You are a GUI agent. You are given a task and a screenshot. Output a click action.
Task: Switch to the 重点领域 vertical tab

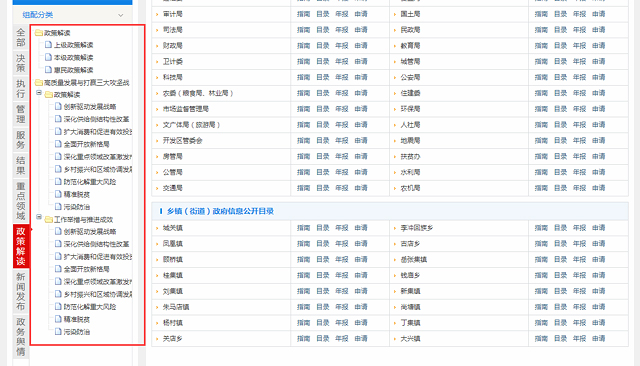pyautogui.click(x=21, y=201)
